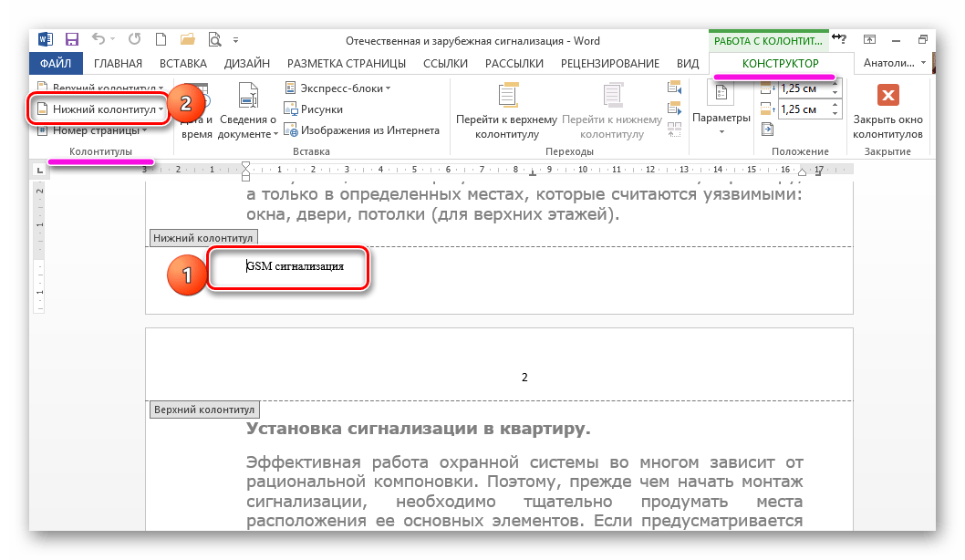Screen dimensions: 965x560
Task: Open Нижний колонтитул dropdown
Action: (99, 109)
